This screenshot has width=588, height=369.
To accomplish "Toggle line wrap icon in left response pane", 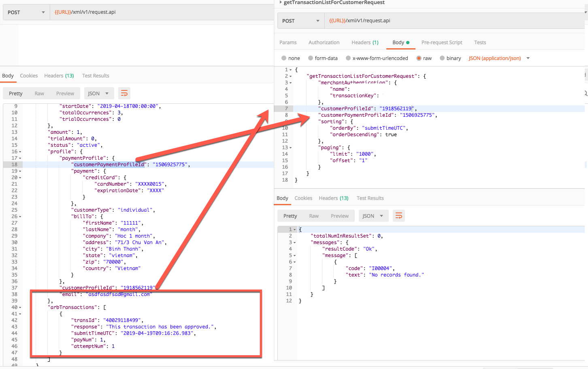I will 124,94.
